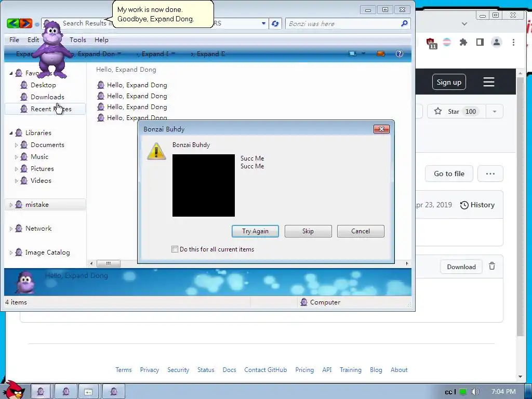Open the Tools menu

point(78,39)
